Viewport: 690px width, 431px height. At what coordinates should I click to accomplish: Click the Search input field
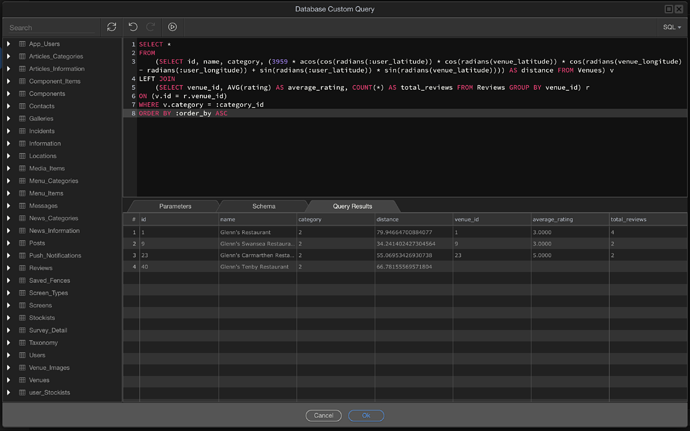point(52,28)
